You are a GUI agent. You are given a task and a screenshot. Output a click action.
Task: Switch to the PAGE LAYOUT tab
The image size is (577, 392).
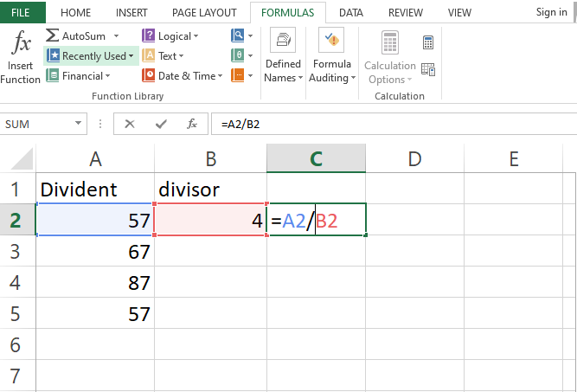coord(204,13)
